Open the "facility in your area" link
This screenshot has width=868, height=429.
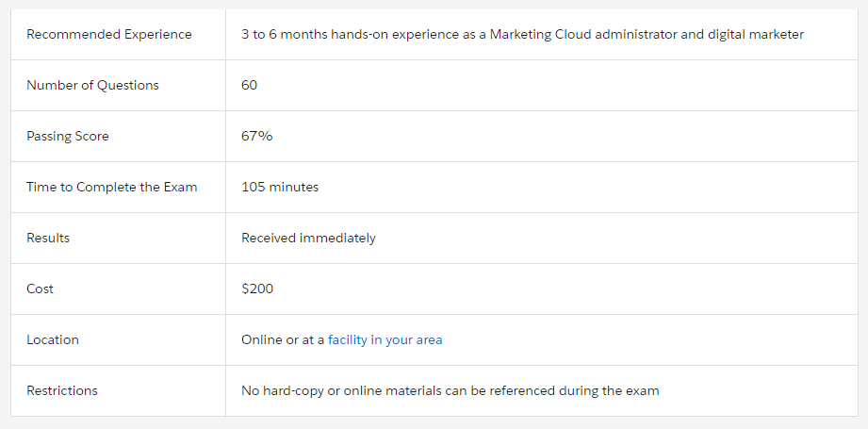click(x=385, y=339)
